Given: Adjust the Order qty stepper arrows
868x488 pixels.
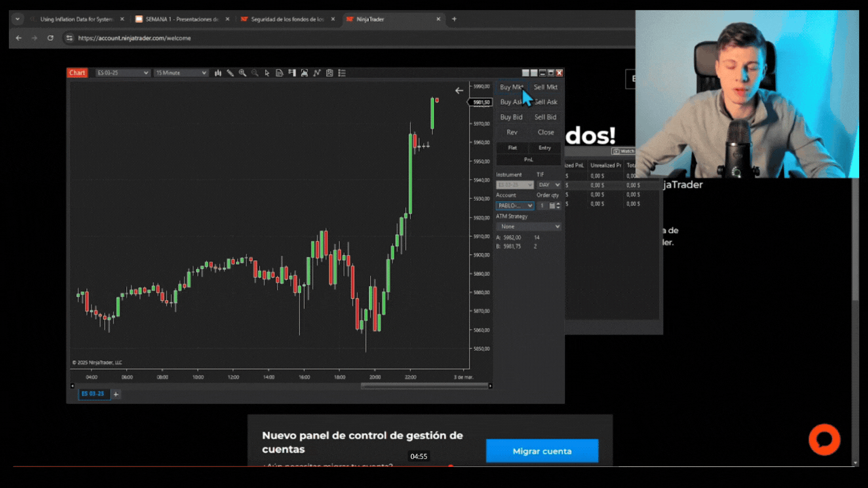Looking at the screenshot, I should pyautogui.click(x=559, y=205).
